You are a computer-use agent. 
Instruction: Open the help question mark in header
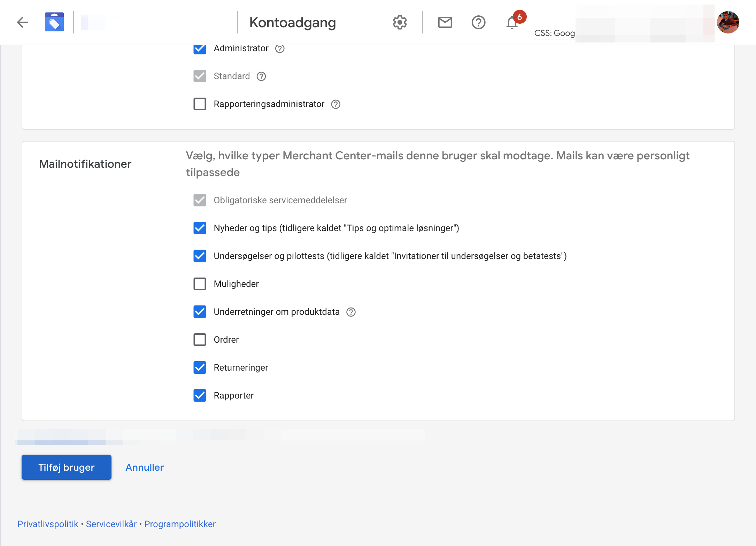tap(478, 22)
